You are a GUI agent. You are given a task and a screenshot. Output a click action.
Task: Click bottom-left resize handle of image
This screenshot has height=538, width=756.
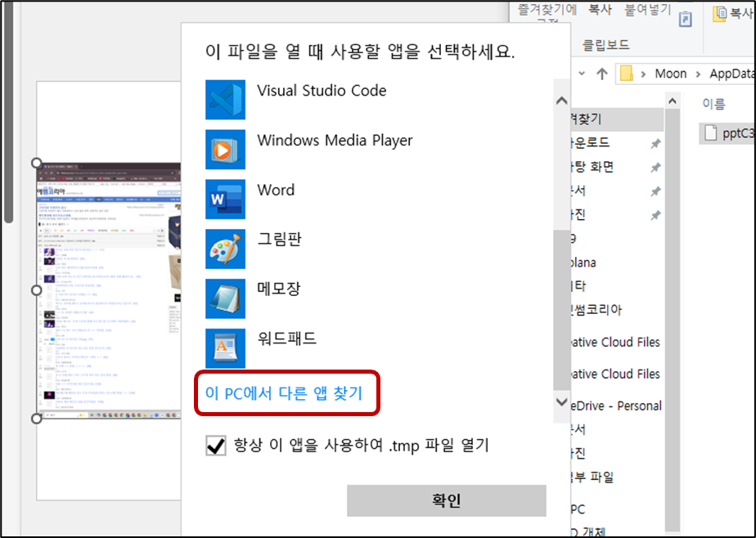tap(37, 419)
